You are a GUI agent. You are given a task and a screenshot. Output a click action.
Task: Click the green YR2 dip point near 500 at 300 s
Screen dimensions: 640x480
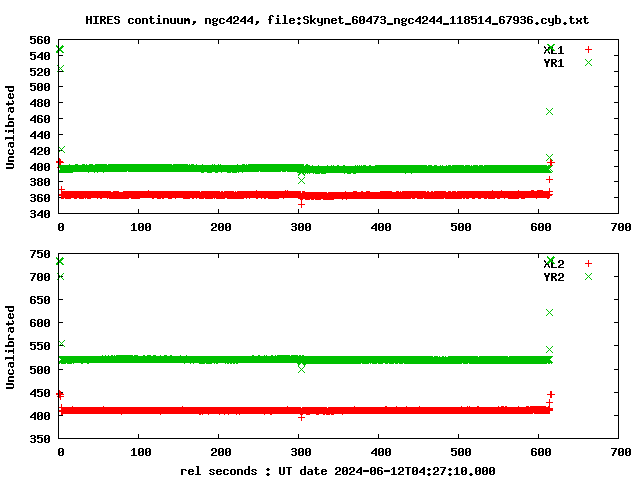tap(301, 369)
